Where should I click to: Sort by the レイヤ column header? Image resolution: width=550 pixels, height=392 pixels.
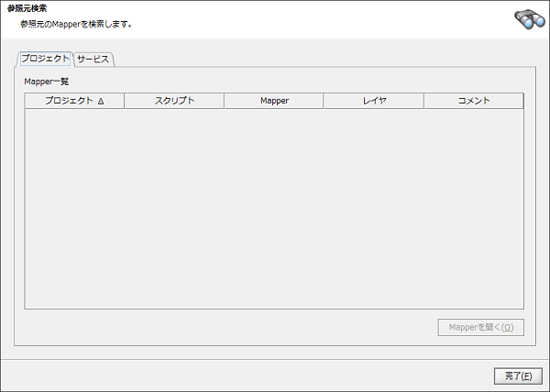373,101
